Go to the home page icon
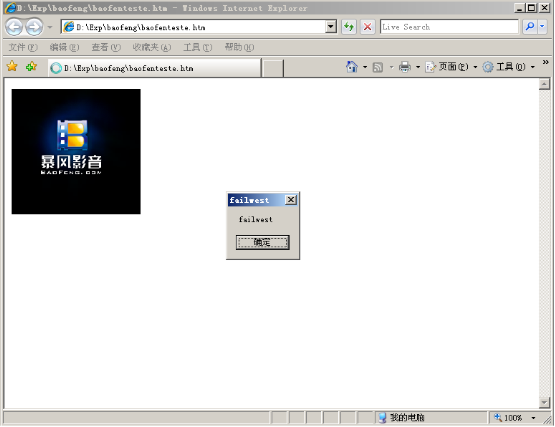Viewport: 555px width, 427px height. 351,67
